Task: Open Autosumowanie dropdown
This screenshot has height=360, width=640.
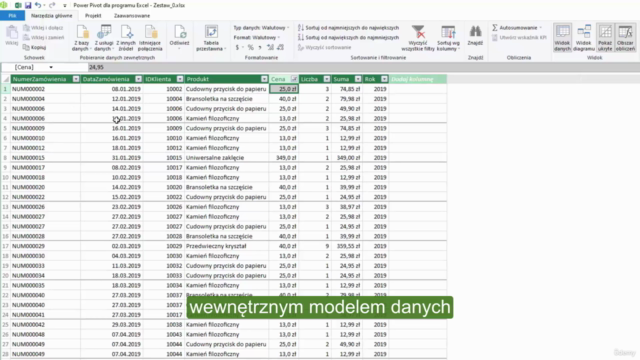Action: [x=517, y=28]
